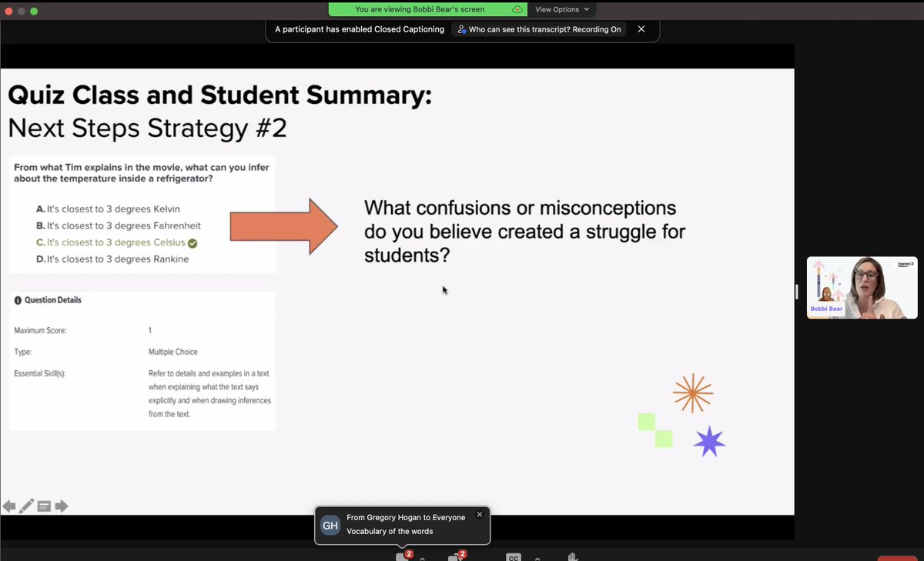
Task: Click the 'Maximum Score:' label
Action: (41, 331)
